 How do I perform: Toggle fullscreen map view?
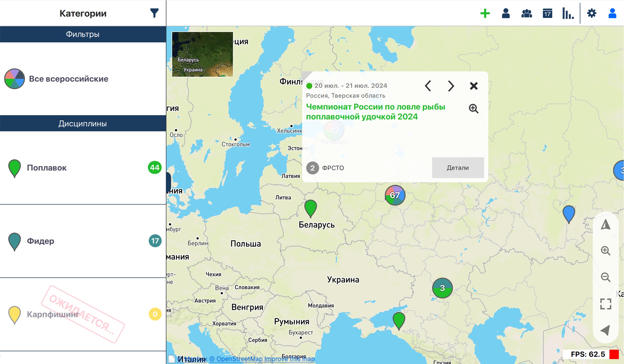click(x=606, y=304)
